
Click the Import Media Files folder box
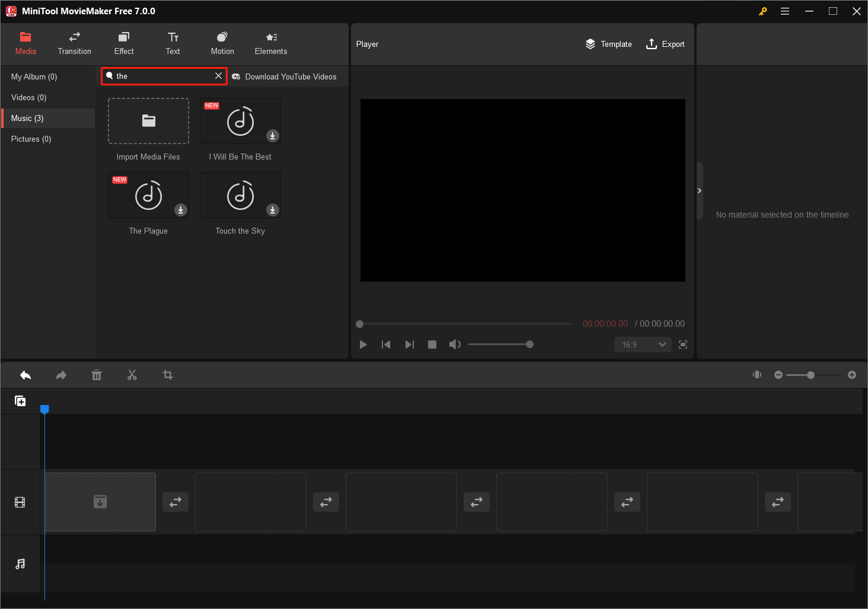click(148, 121)
